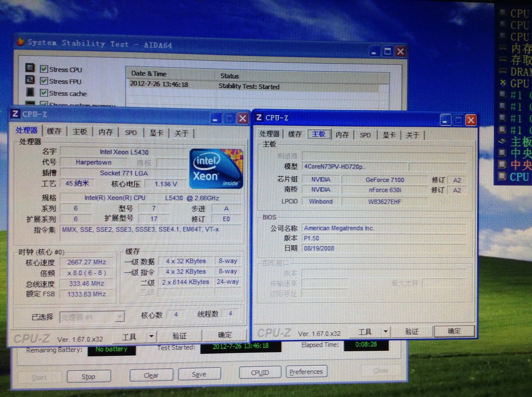This screenshot has height=397, width=532.
Task: Select 内存 tab in the processor CPU-Z window
Action: [105, 132]
